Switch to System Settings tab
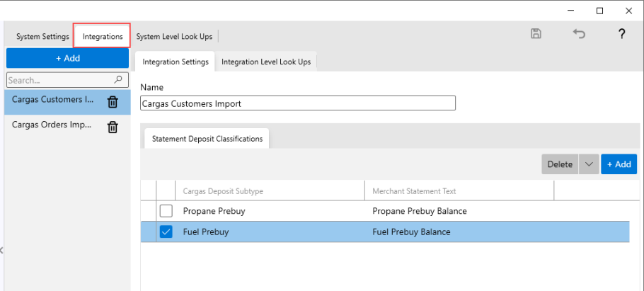644x291 pixels. tap(42, 37)
